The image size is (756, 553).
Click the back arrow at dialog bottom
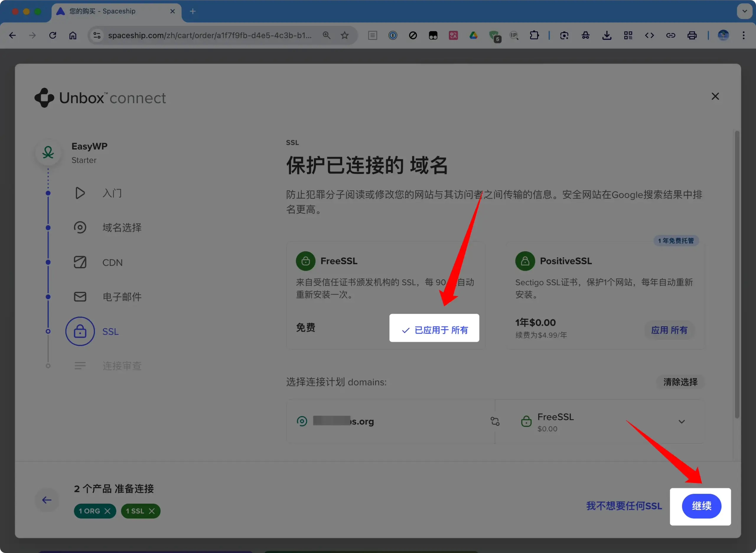[47, 500]
